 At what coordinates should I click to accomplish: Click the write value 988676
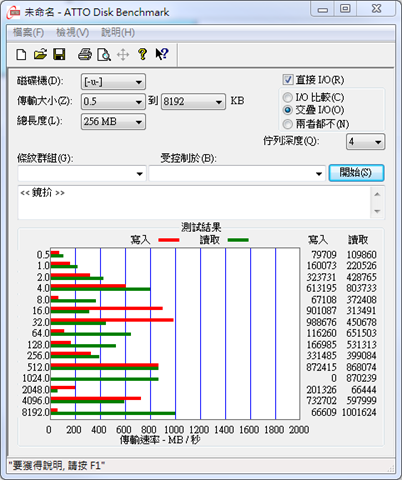[x=321, y=322]
